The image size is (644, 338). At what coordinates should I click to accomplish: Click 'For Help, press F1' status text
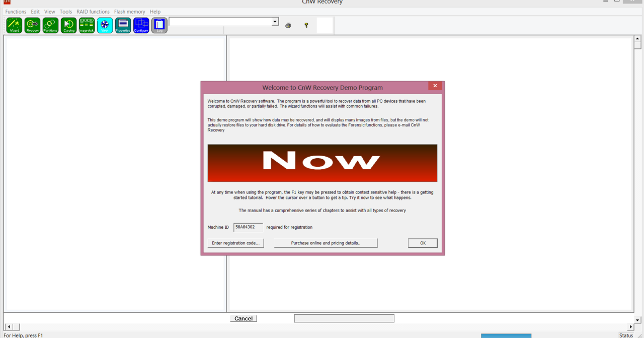pos(23,335)
